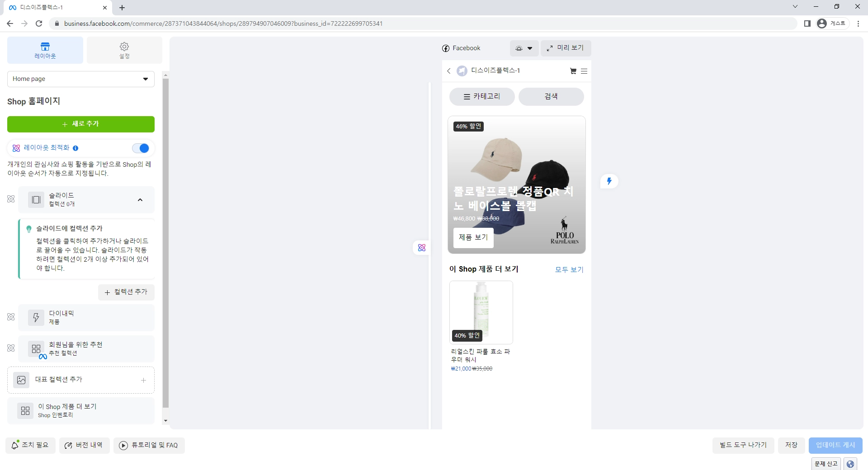Click the browser forward button
This screenshot has width=868, height=470.
tap(24, 23)
